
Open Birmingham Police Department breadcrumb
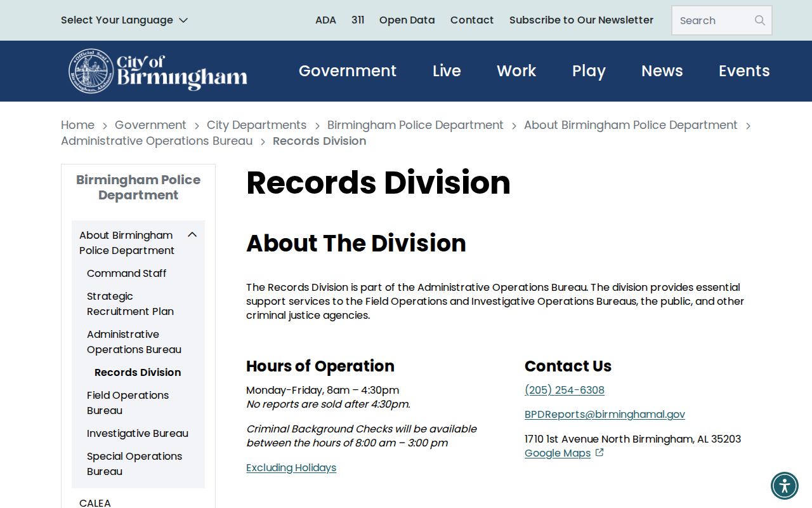pos(416,125)
